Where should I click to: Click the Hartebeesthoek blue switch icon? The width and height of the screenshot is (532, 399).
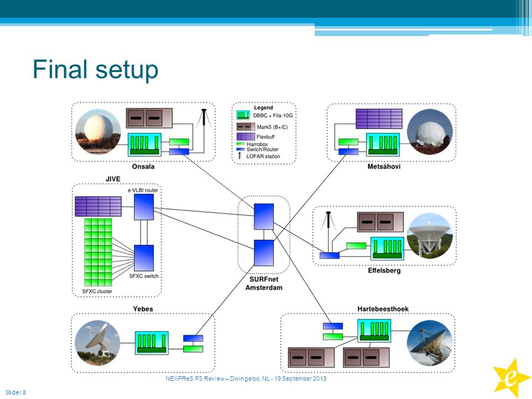coord(333,326)
